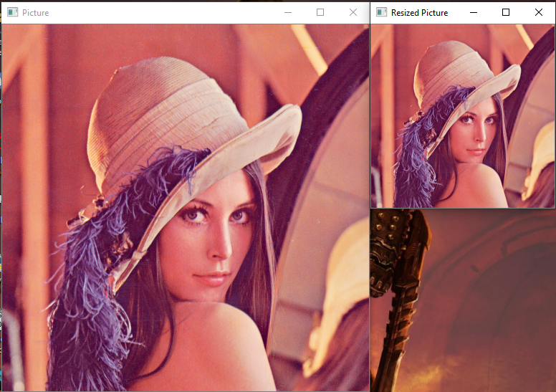Image resolution: width=556 pixels, height=392 pixels.
Task: Click the image in the Resized Picture window
Action: point(463,116)
